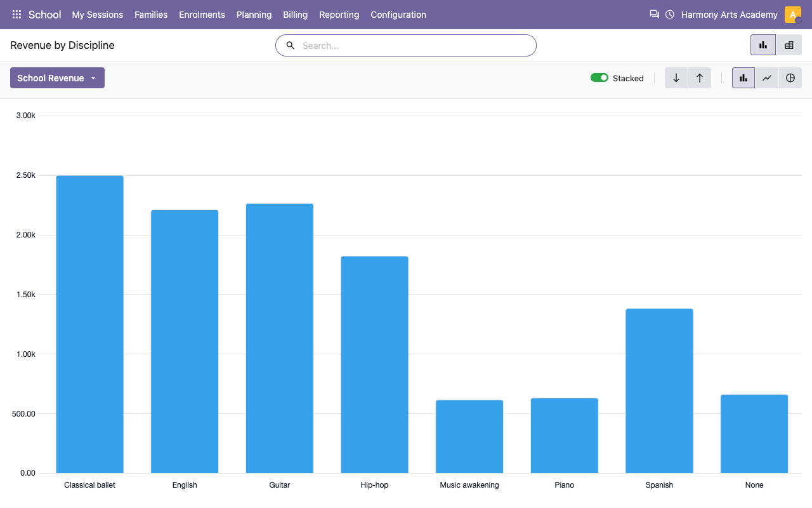
Task: Open the user avatar menu
Action: point(793,15)
